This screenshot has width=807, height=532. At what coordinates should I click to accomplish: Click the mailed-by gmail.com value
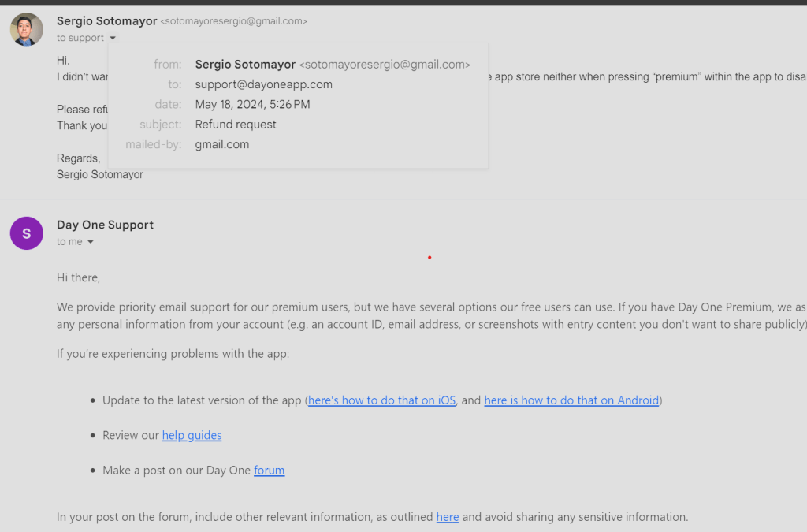pos(222,144)
